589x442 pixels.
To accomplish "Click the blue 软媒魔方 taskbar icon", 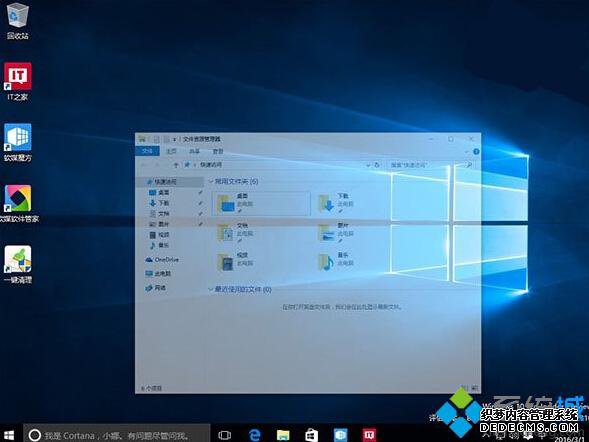I will 340,435.
